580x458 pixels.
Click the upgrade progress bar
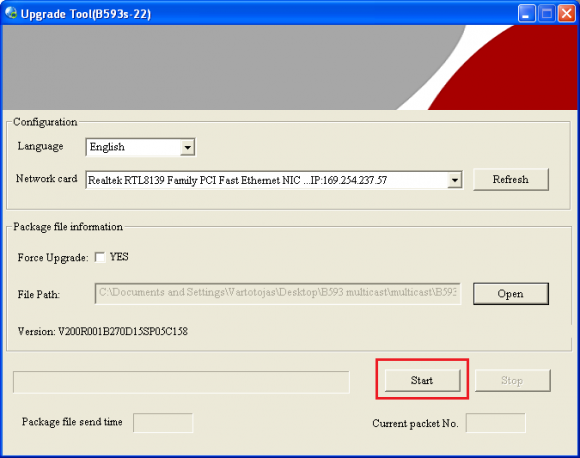tap(181, 382)
